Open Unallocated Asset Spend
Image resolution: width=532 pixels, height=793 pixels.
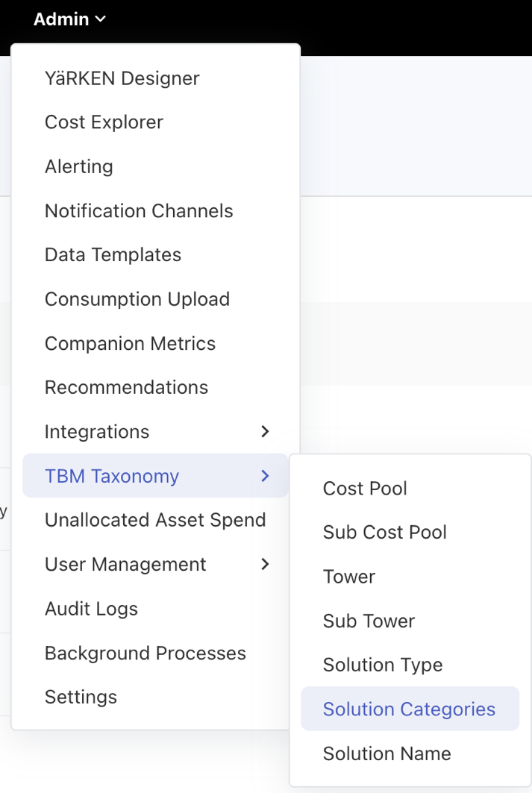(x=155, y=520)
